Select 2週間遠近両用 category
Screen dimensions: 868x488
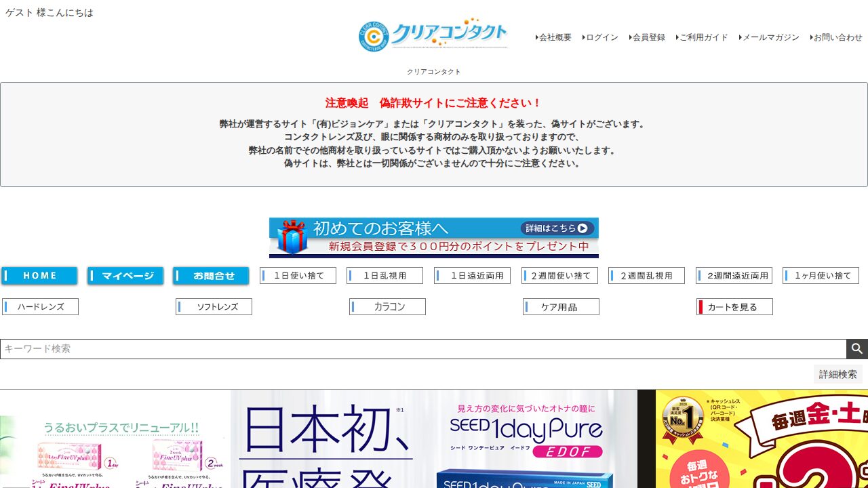pos(734,276)
